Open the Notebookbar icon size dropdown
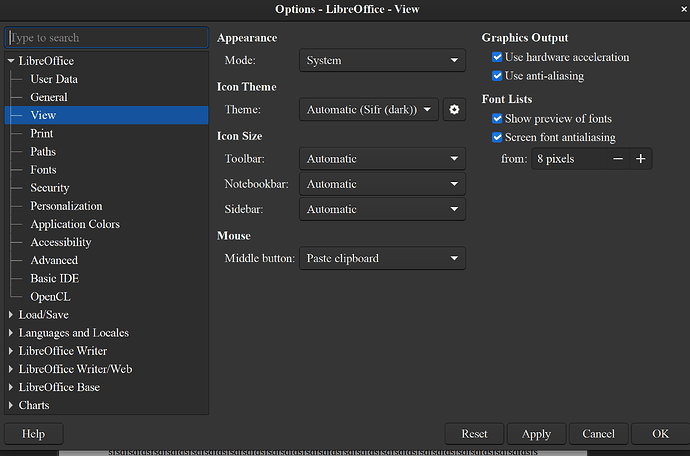Viewport: 690px width, 456px height. tap(382, 184)
